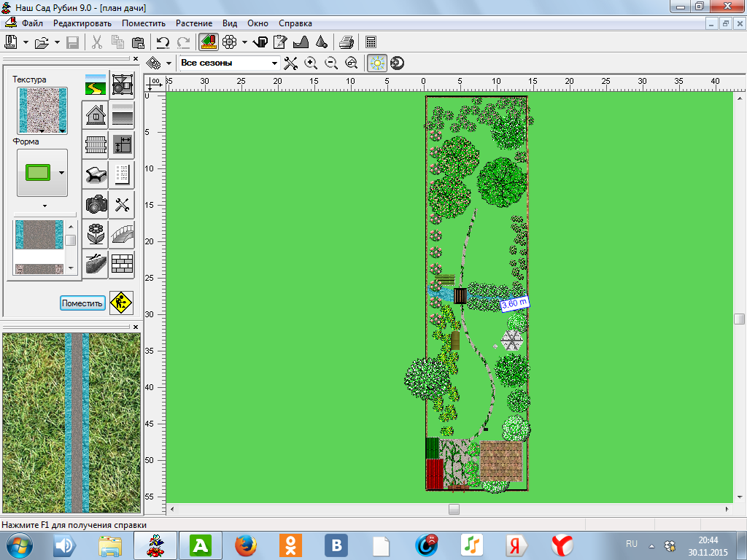
Task: Toggle the plan ruler view button
Action: click(209, 42)
